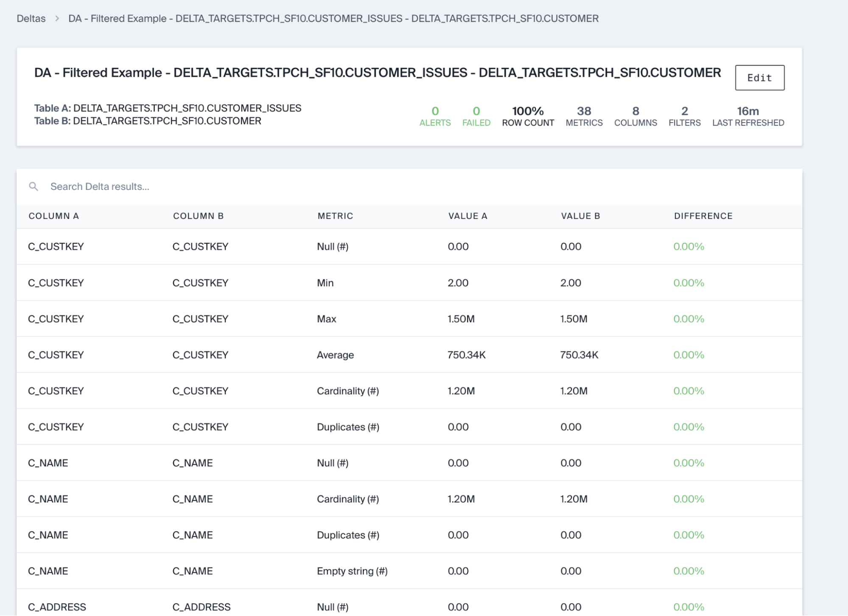Sort by VALUE A header

467,216
